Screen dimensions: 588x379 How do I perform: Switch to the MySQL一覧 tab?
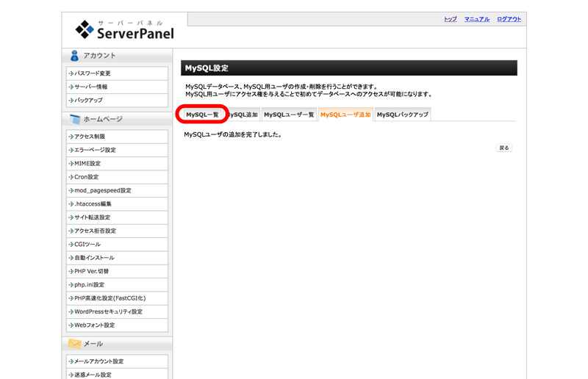point(202,115)
